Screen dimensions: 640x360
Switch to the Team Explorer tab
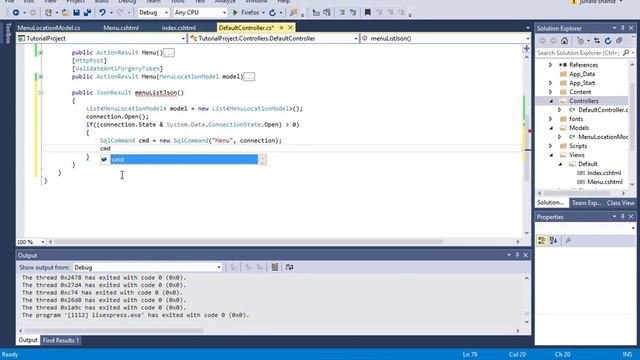pos(586,203)
